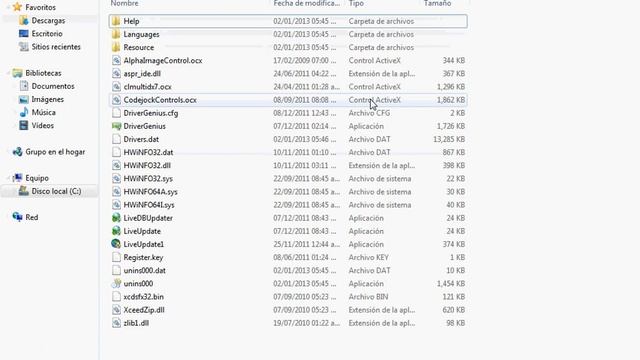Image resolution: width=640 pixels, height=360 pixels.
Task: Select the LiveUpdate application icon
Action: tap(116, 231)
